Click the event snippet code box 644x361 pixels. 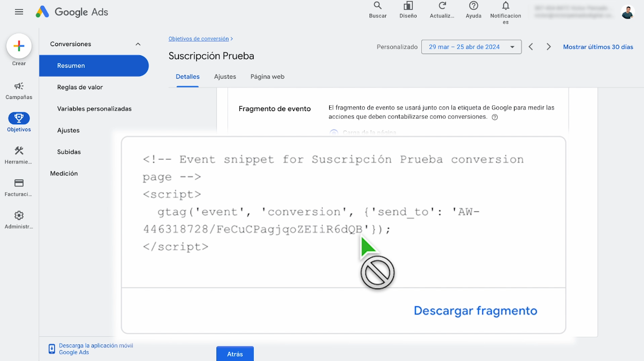[344, 212]
